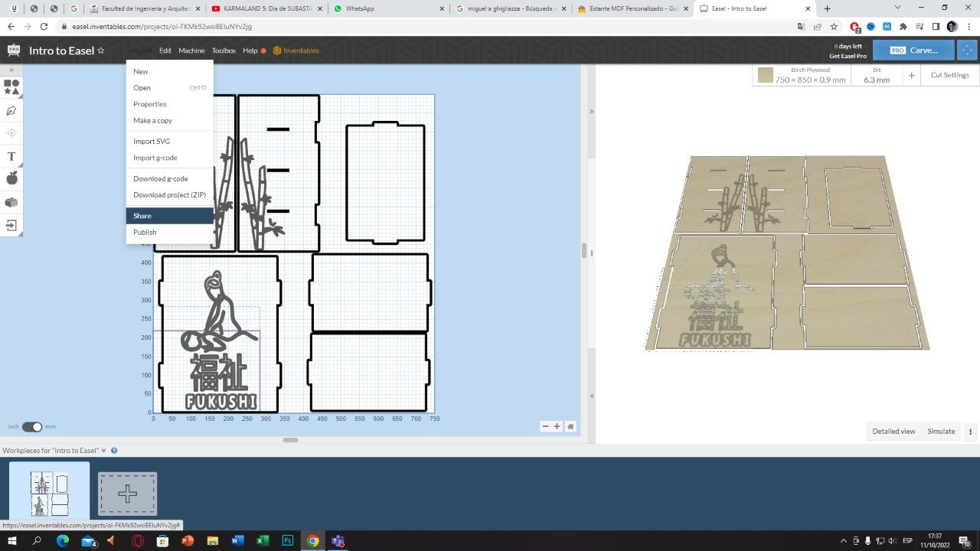This screenshot has width=980, height=551.
Task: Click the Easel Pro logo icon
Action: pos(14,51)
